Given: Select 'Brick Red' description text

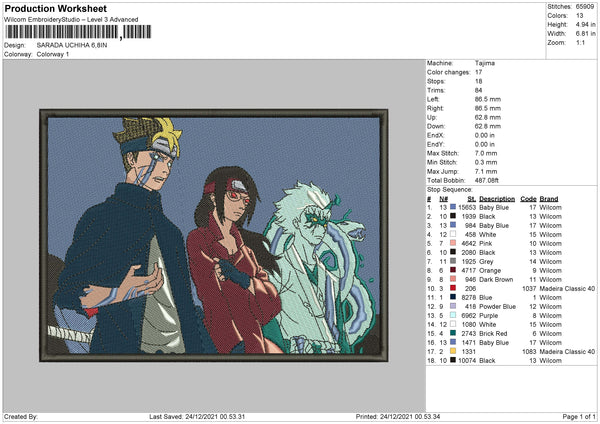Looking at the screenshot, I should point(493,333).
